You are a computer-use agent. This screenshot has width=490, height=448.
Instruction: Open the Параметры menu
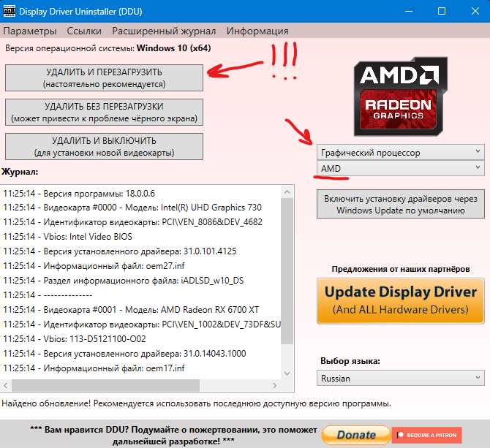[x=30, y=31]
